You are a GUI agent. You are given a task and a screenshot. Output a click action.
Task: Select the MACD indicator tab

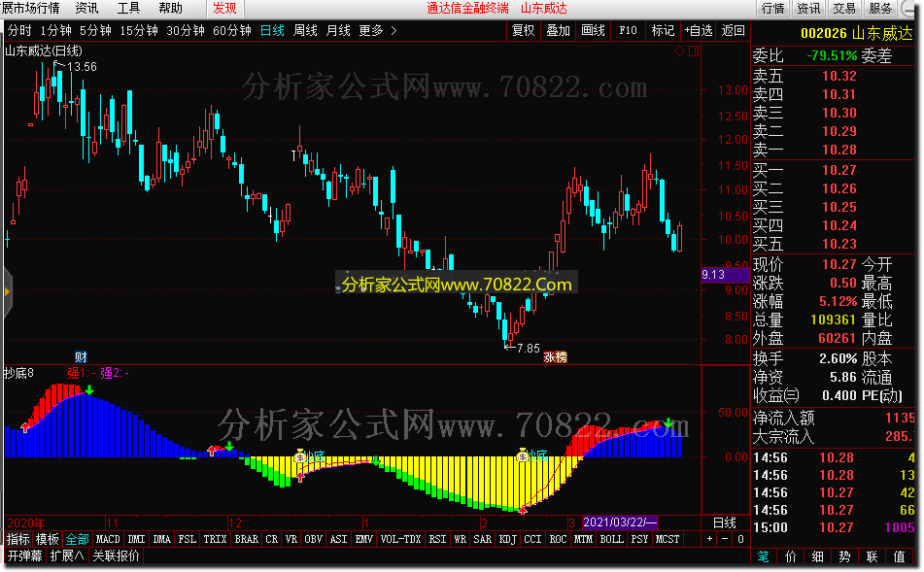[108, 539]
